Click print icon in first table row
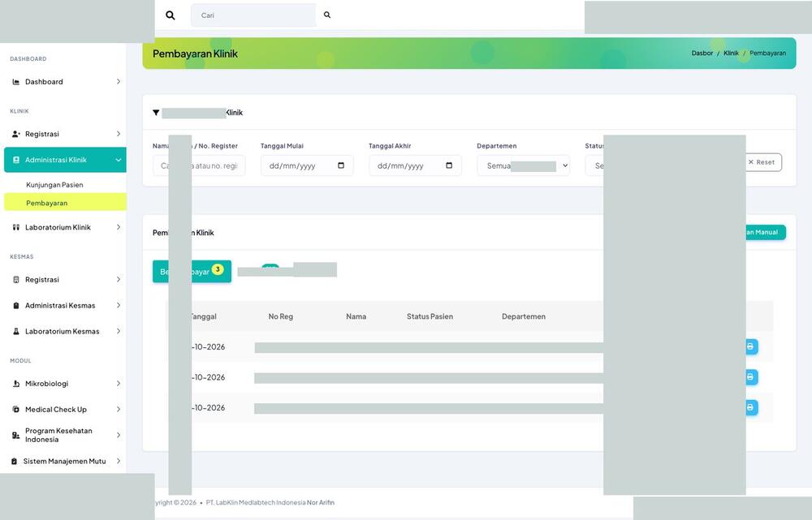The width and height of the screenshot is (812, 520). (750, 346)
